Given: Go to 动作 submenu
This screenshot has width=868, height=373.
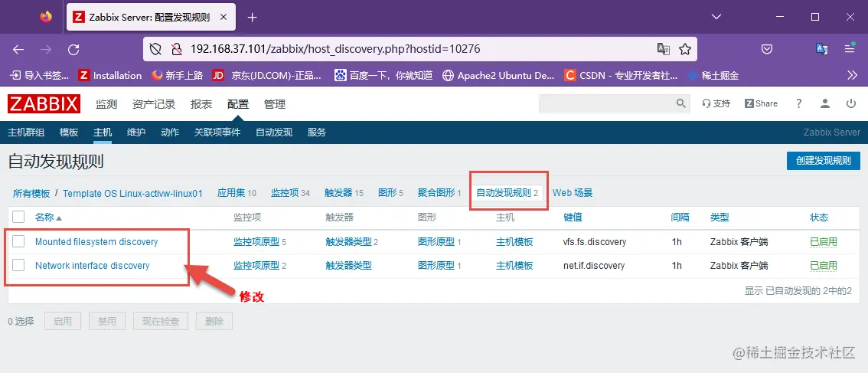Looking at the screenshot, I should [x=170, y=133].
